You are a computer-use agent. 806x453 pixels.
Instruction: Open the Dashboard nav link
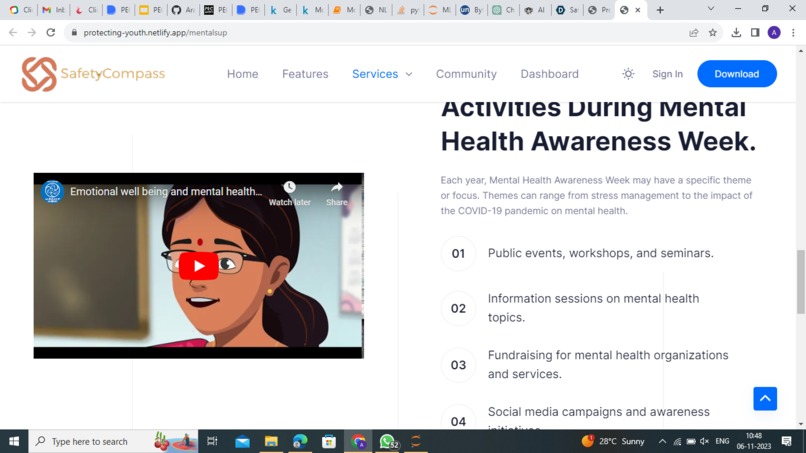pyautogui.click(x=549, y=74)
